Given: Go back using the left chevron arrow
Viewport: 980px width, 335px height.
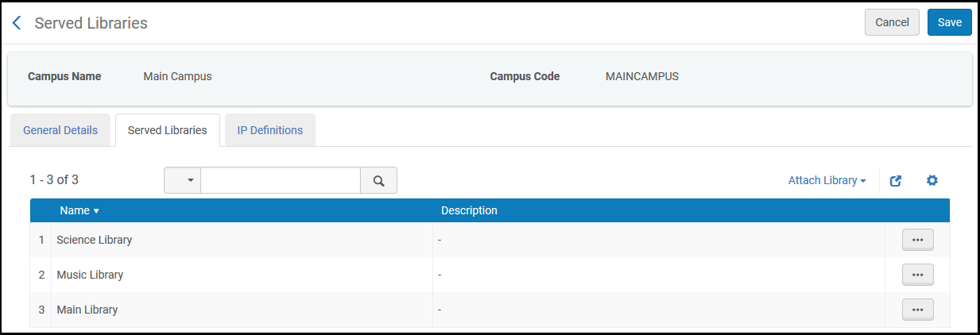Looking at the screenshot, I should [17, 23].
